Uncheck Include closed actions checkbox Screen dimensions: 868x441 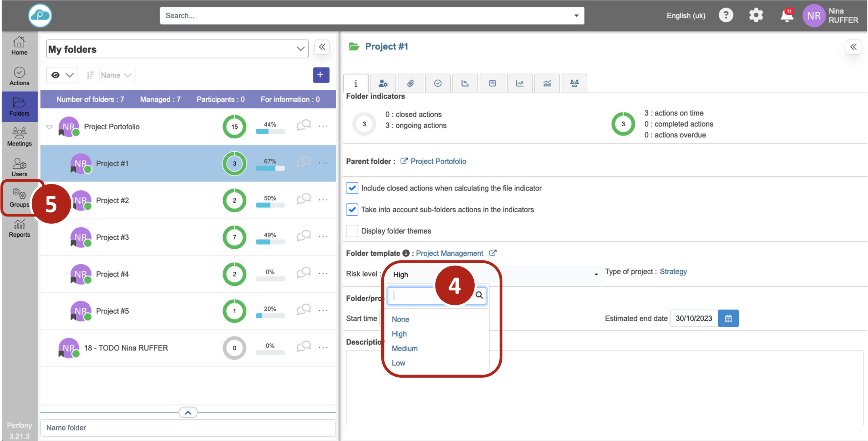click(x=352, y=188)
